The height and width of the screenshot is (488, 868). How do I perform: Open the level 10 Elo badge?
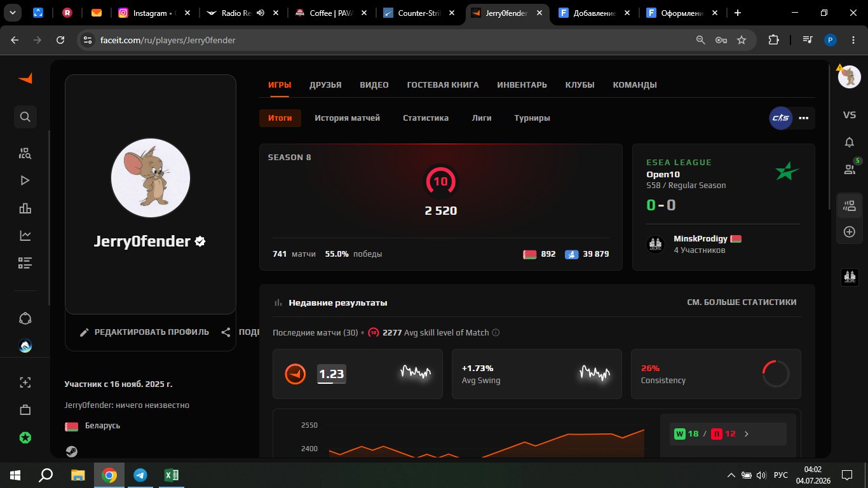click(x=440, y=182)
